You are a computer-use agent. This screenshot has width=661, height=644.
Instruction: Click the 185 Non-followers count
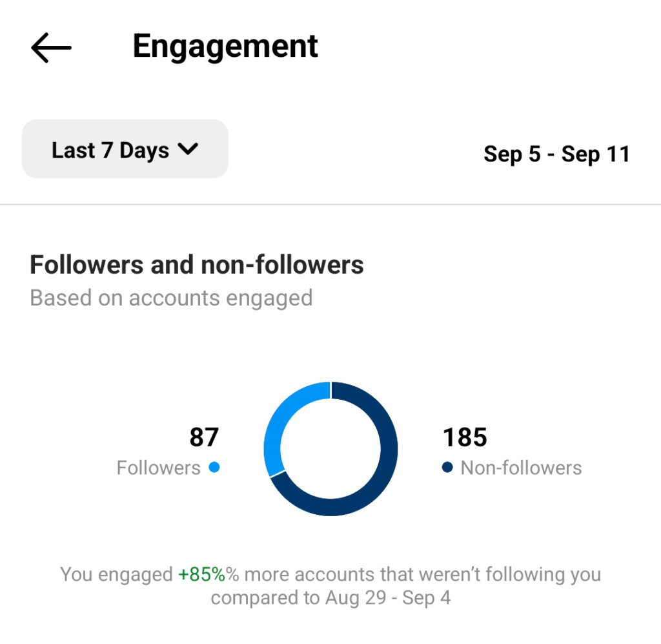coord(465,437)
